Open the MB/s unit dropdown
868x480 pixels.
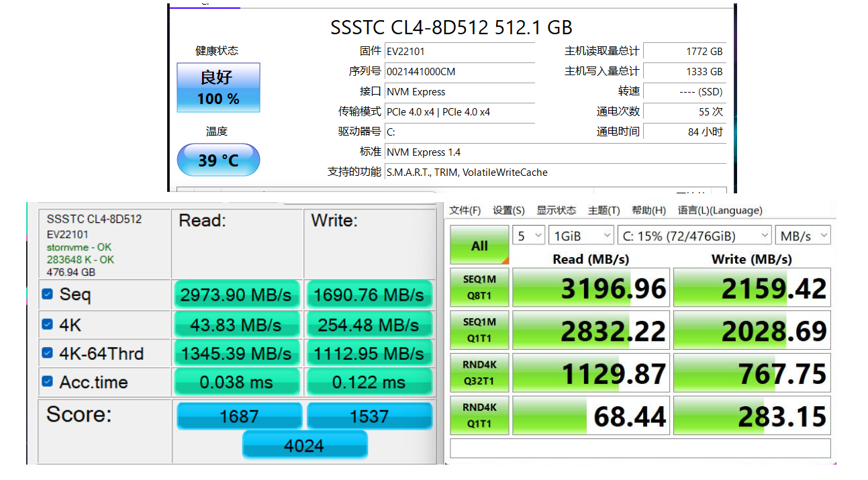pos(803,236)
